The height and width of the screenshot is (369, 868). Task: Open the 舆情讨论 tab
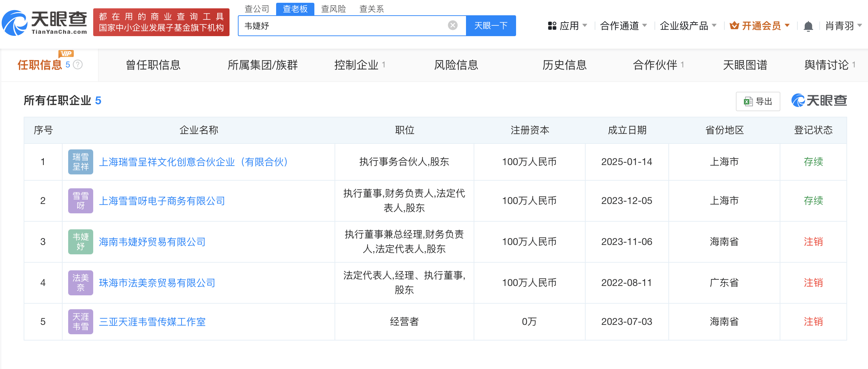point(830,65)
